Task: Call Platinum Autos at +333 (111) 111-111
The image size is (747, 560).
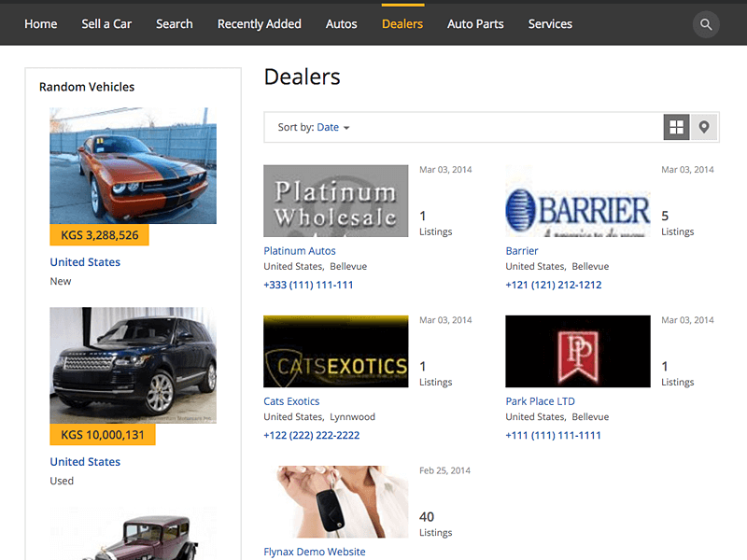Action: [308, 285]
